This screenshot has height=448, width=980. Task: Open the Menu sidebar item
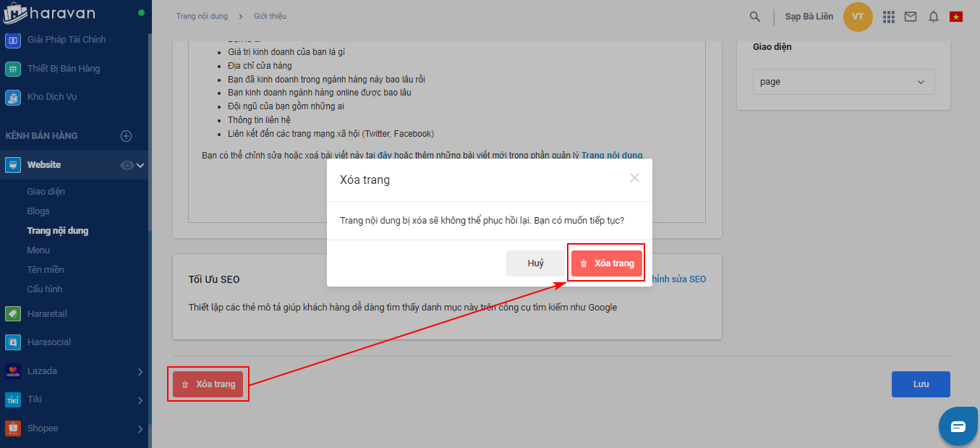click(38, 250)
